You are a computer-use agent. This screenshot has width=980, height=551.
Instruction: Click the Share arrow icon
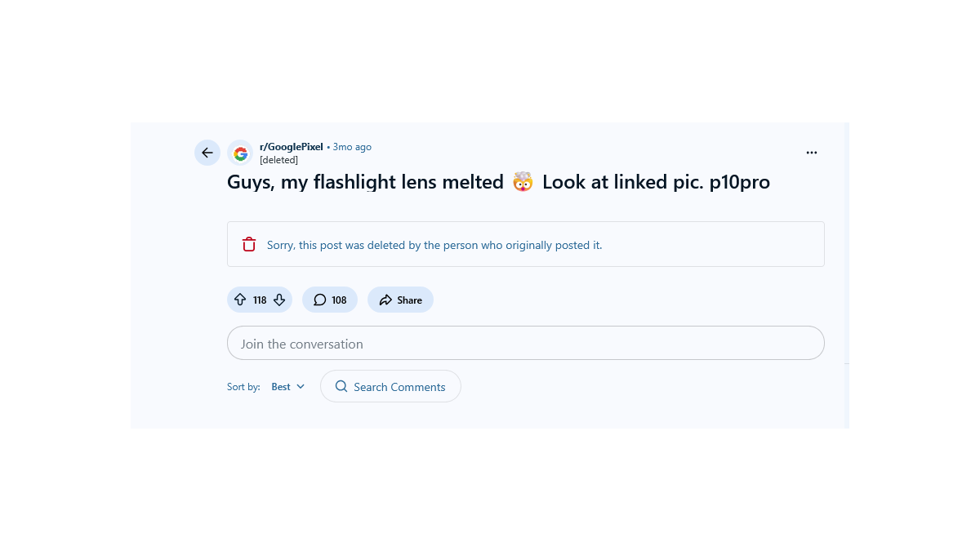point(385,300)
